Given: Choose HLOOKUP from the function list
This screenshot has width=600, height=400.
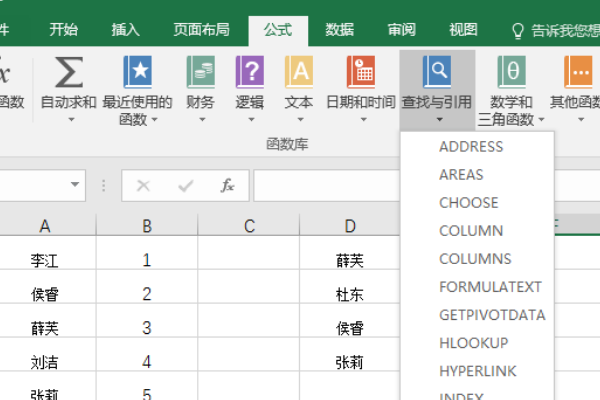Looking at the screenshot, I should (x=474, y=343).
